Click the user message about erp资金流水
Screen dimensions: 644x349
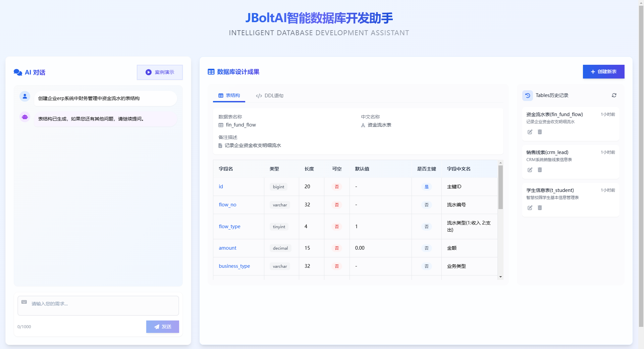tap(105, 98)
